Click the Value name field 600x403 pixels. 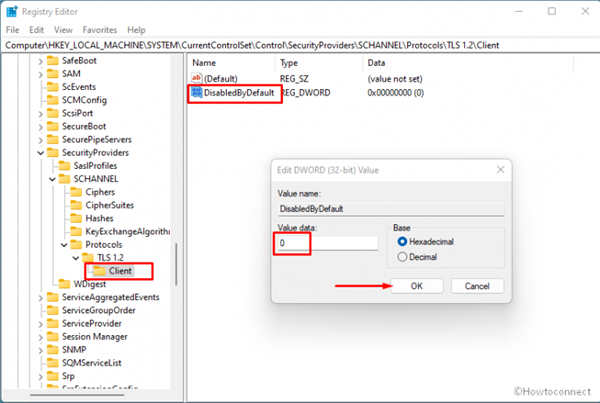coord(391,209)
